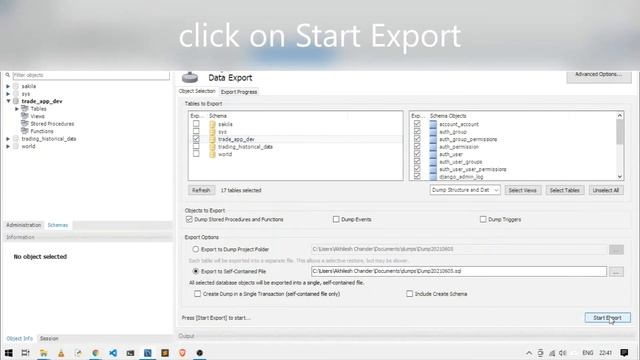Open Brave browser from the taskbar
Image resolution: width=640 pixels, height=360 pixels.
182,353
